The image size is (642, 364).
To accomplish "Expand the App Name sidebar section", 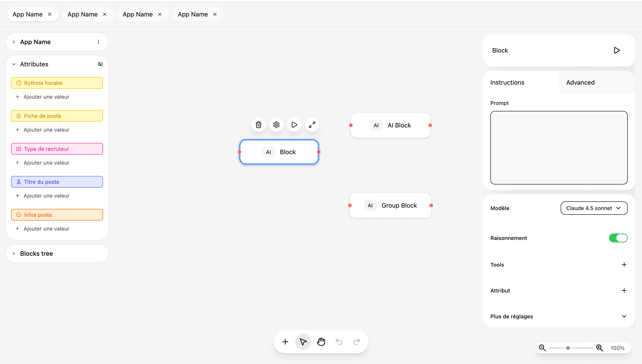I will pyautogui.click(x=14, y=42).
